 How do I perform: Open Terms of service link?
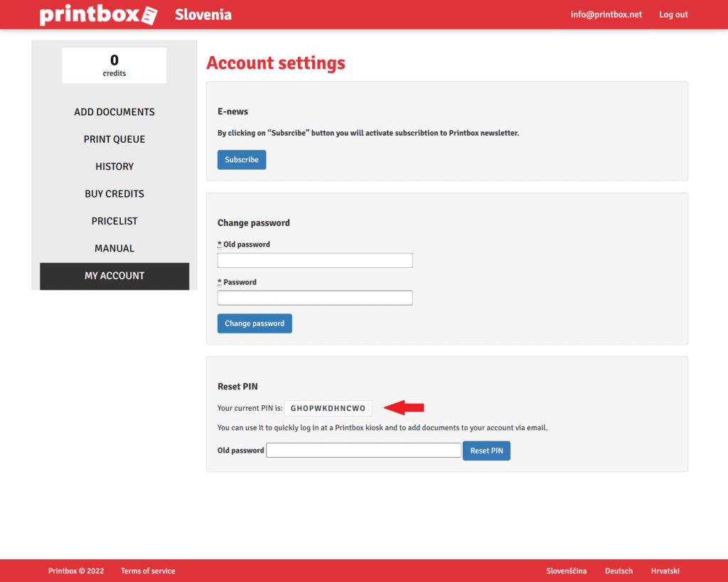pyautogui.click(x=148, y=571)
